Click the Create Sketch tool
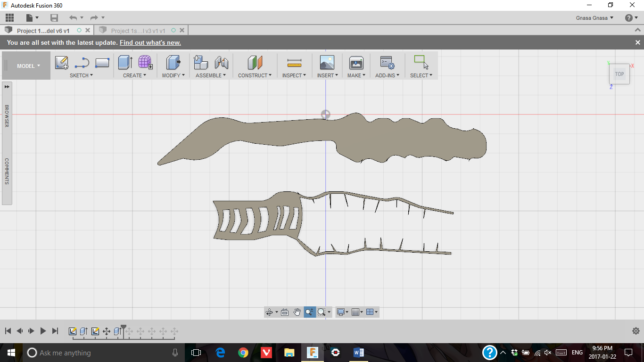Image resolution: width=644 pixels, height=362 pixels. [x=62, y=63]
